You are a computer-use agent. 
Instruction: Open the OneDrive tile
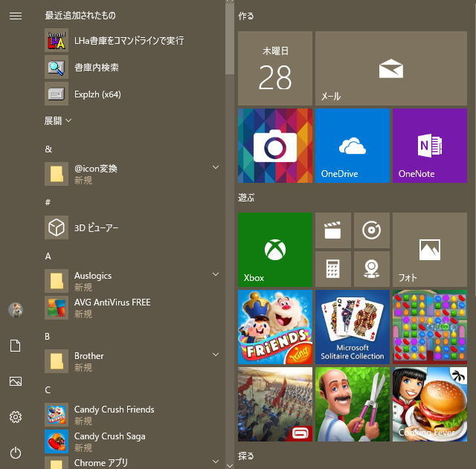click(353, 146)
